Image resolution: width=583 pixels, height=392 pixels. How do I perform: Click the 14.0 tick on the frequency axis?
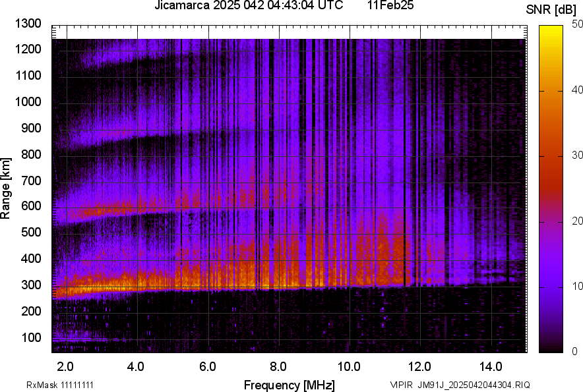(491, 366)
